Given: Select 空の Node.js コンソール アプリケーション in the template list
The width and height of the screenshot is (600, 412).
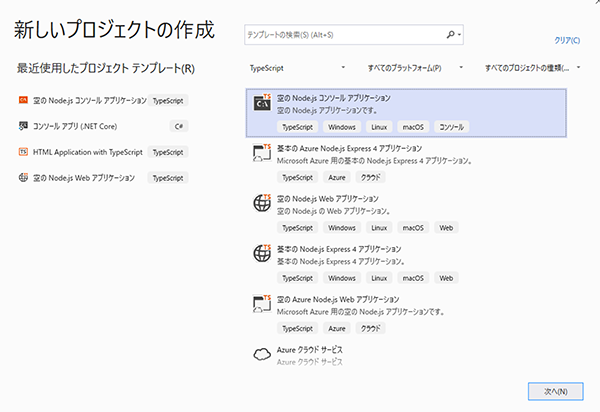Looking at the screenshot, I should (406, 113).
